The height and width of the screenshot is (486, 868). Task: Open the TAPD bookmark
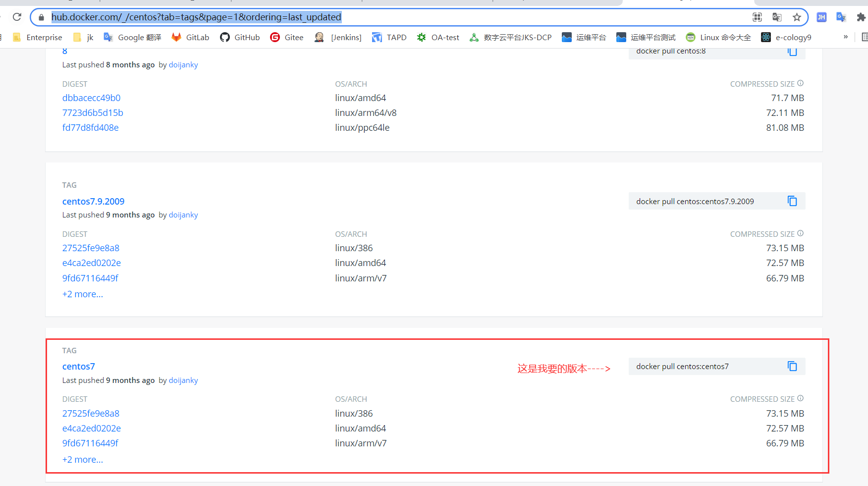(389, 37)
